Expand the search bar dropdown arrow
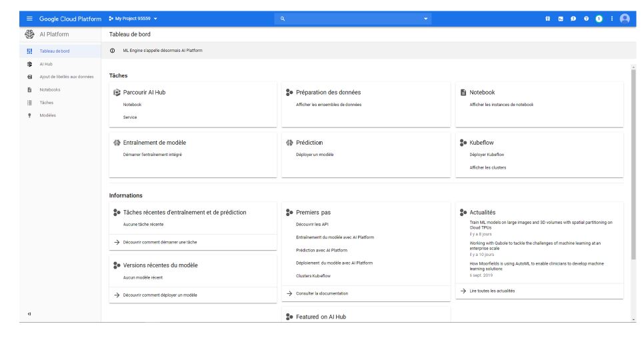This screenshot has height=338, width=644. coord(427,18)
